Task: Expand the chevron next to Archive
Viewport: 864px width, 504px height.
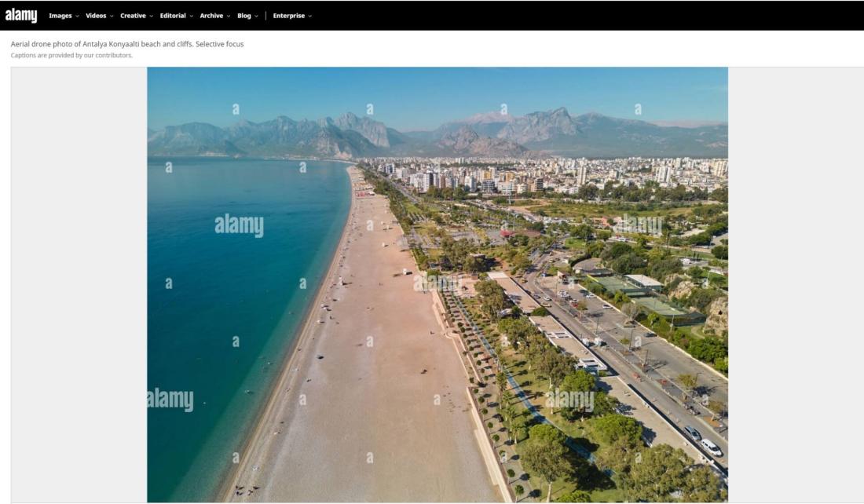Action: pos(228,16)
